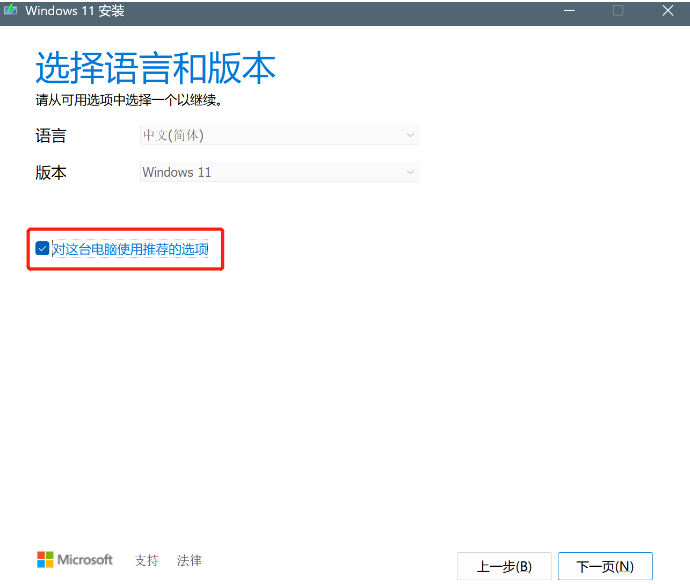Expand the language dropdown arrow
The height and width of the screenshot is (584, 690).
click(x=410, y=136)
